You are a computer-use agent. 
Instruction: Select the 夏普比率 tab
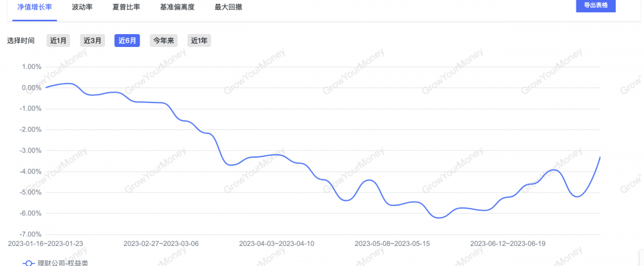click(126, 7)
